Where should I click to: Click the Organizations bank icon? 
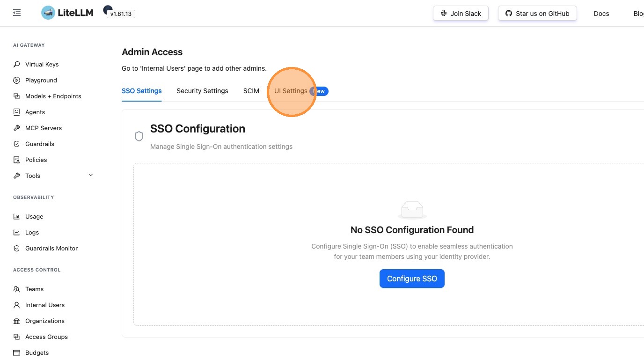[17, 321]
